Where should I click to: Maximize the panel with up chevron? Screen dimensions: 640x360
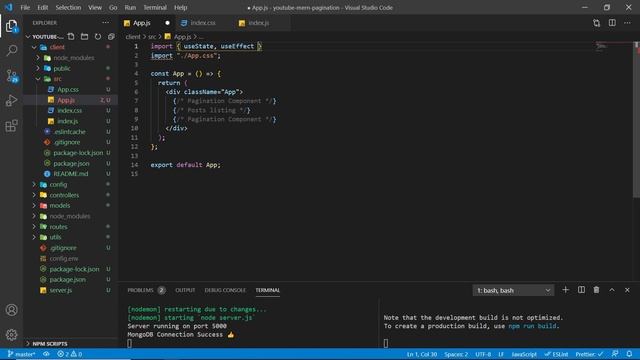[x=612, y=290]
